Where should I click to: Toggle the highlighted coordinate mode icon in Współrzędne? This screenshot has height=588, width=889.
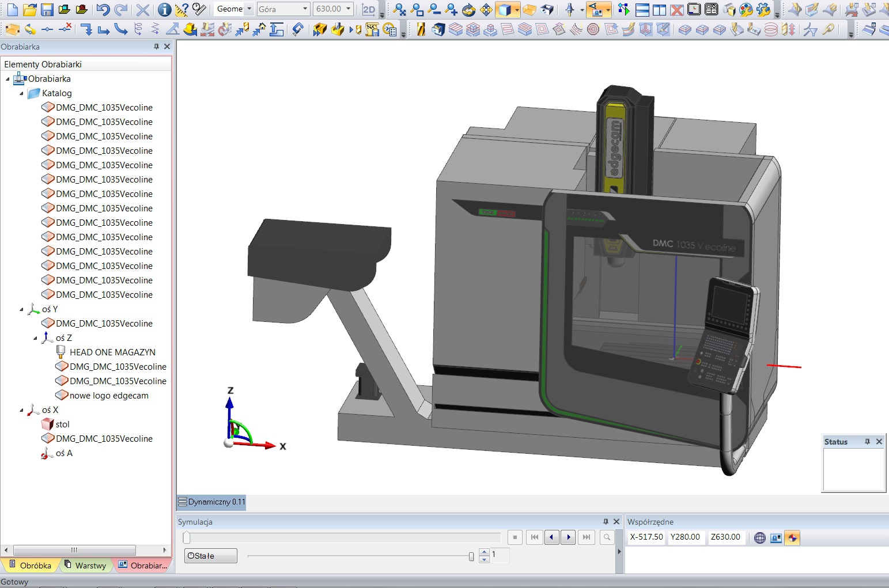coord(792,538)
